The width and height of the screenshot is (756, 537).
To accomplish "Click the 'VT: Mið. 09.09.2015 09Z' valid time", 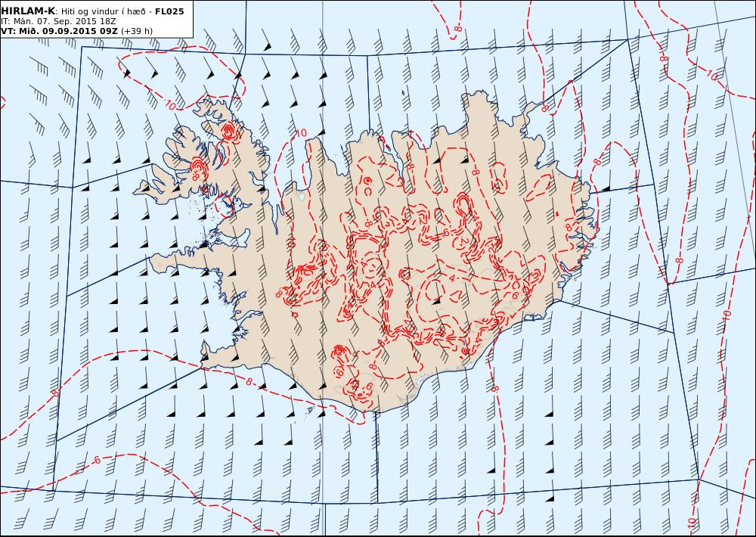I will tap(59, 31).
